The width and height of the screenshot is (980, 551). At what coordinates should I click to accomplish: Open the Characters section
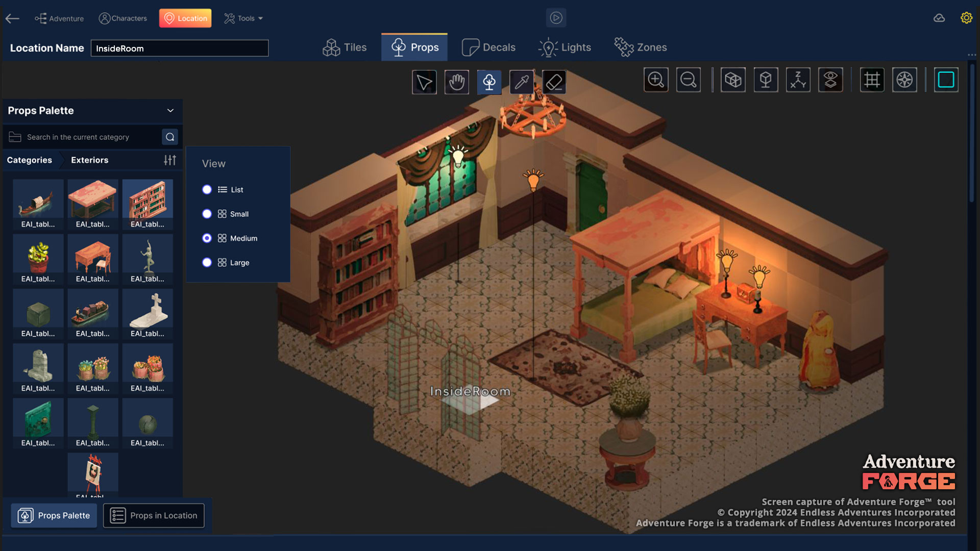click(122, 18)
